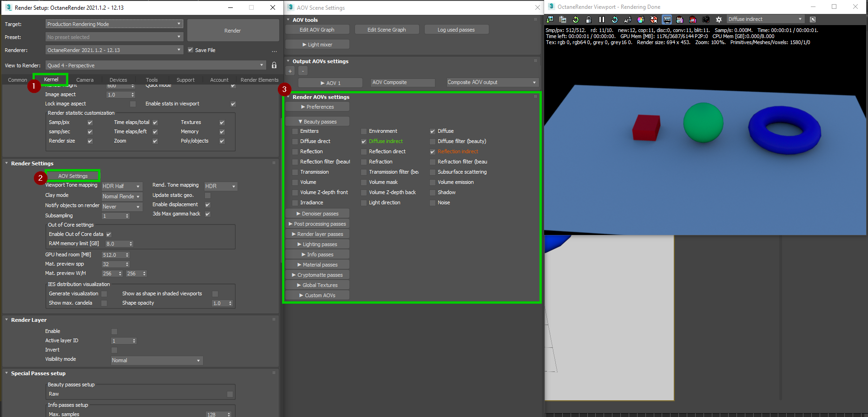Viewport: 868px width, 417px height.
Task: Switch to the Account tab
Action: [219, 80]
